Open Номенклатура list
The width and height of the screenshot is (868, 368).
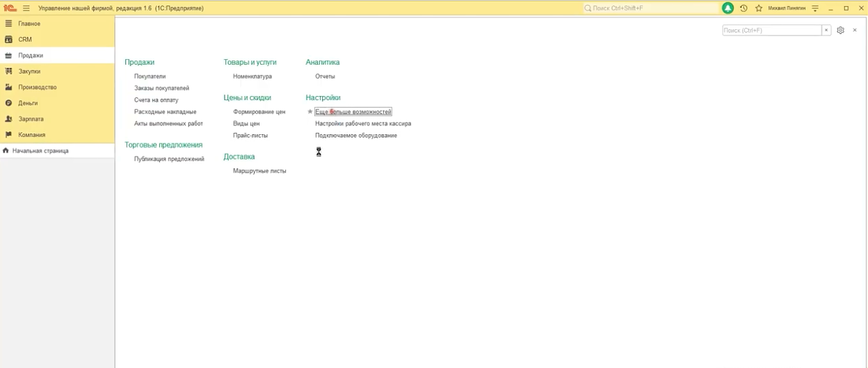tap(252, 77)
